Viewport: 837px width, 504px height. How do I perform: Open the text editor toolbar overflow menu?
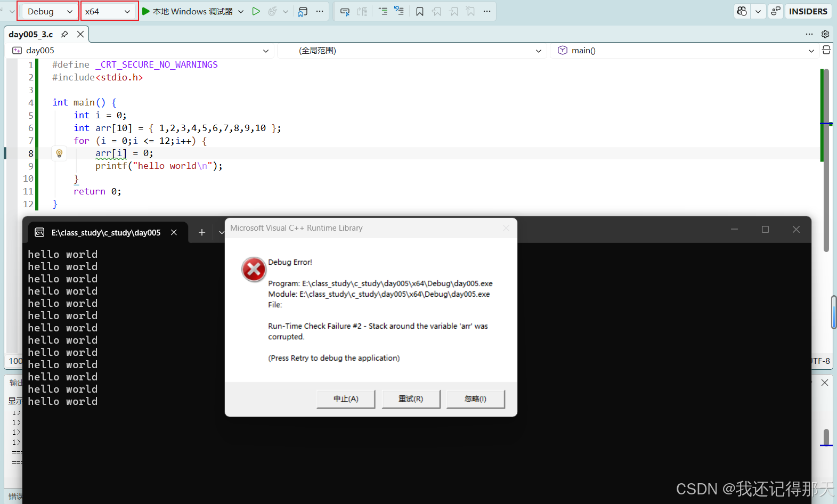487,11
